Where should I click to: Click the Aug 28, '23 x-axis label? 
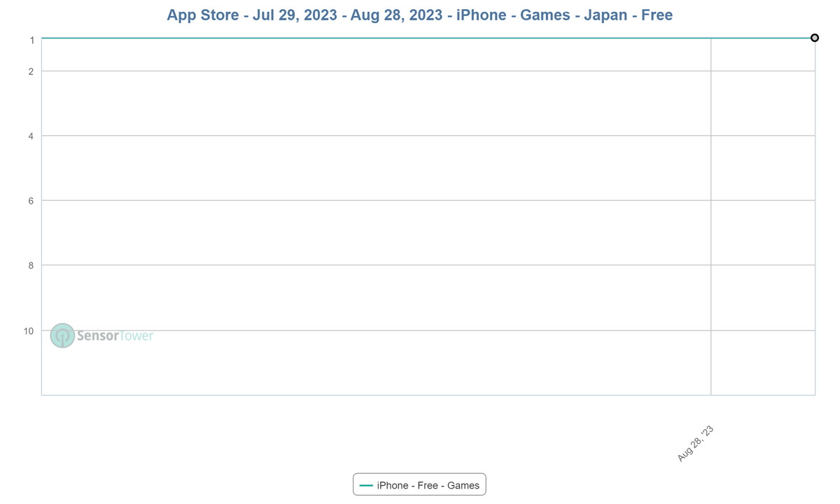696,443
